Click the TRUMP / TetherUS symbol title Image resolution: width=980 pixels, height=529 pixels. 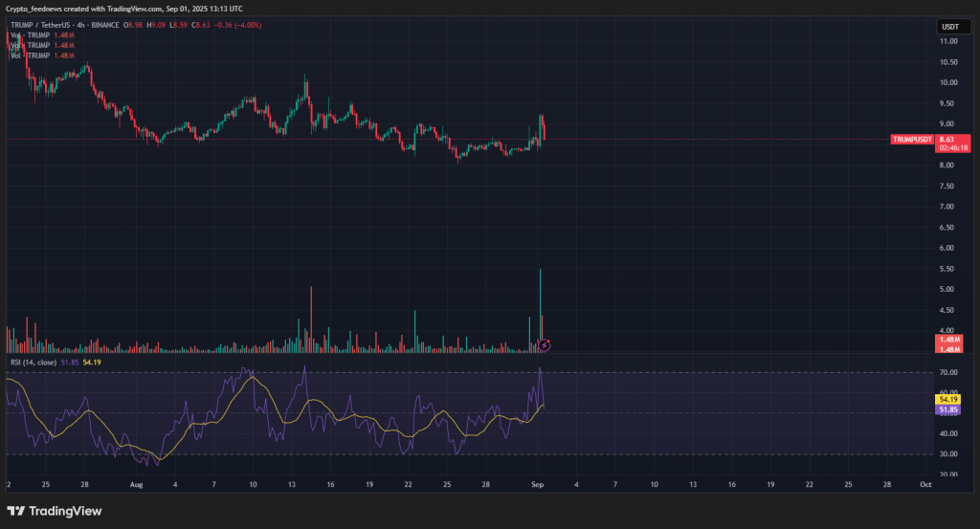[44, 26]
